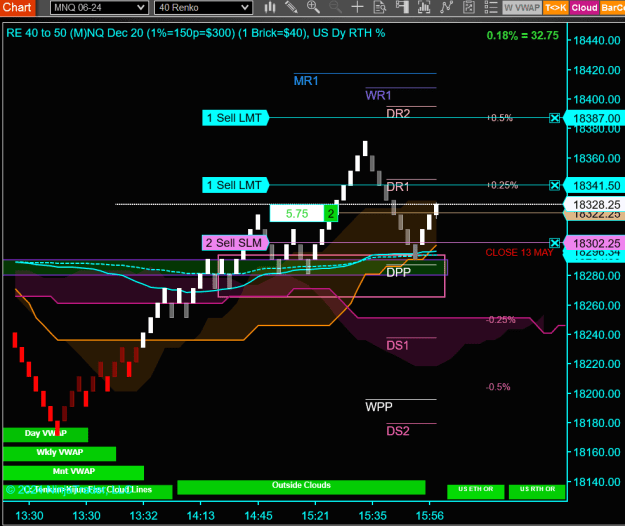
Task: Click the 14:13 time axis label
Action: click(200, 516)
